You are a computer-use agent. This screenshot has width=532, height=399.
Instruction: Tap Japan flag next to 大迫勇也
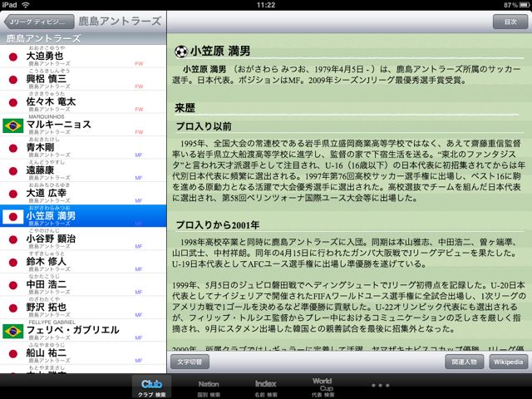(x=13, y=57)
